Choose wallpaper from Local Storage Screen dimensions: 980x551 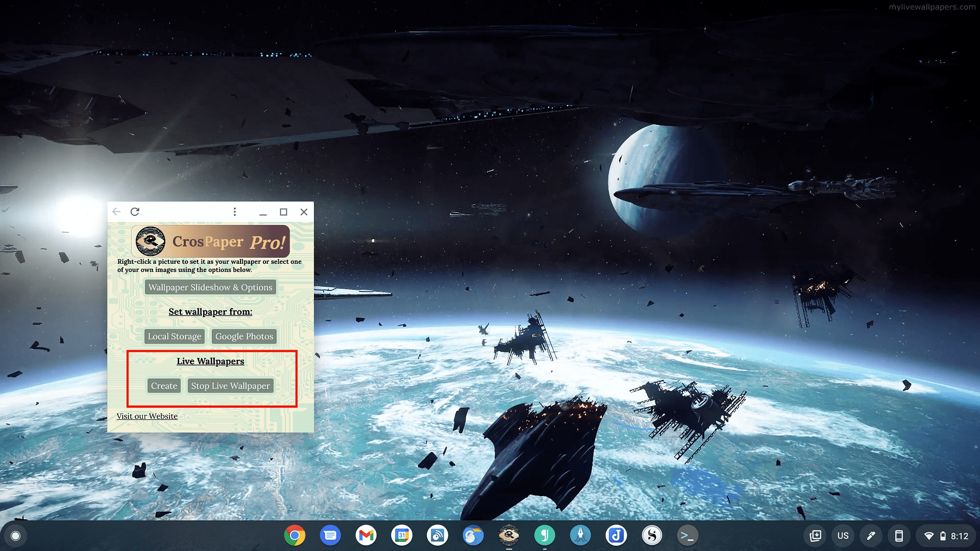[x=174, y=336]
